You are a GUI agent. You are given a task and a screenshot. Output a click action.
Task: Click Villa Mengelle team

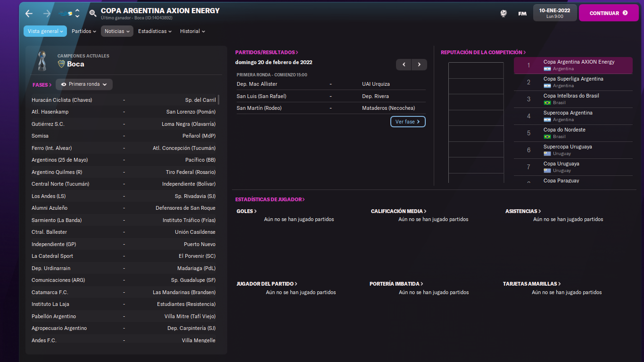[x=198, y=340]
